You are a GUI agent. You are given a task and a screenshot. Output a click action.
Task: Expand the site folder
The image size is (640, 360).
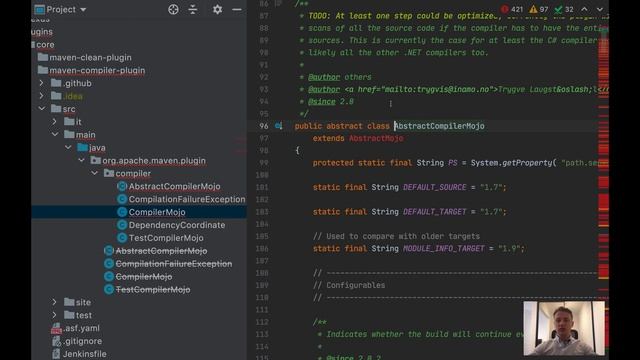54,302
